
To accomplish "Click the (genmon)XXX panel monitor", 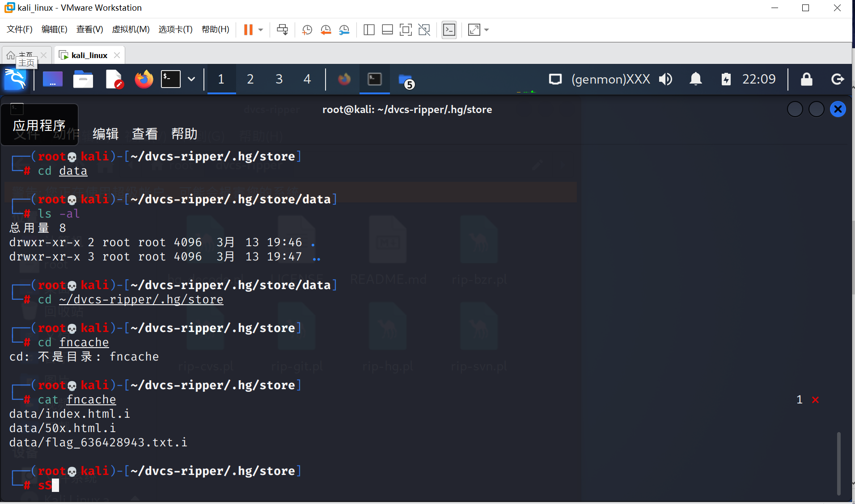I will pos(611,80).
